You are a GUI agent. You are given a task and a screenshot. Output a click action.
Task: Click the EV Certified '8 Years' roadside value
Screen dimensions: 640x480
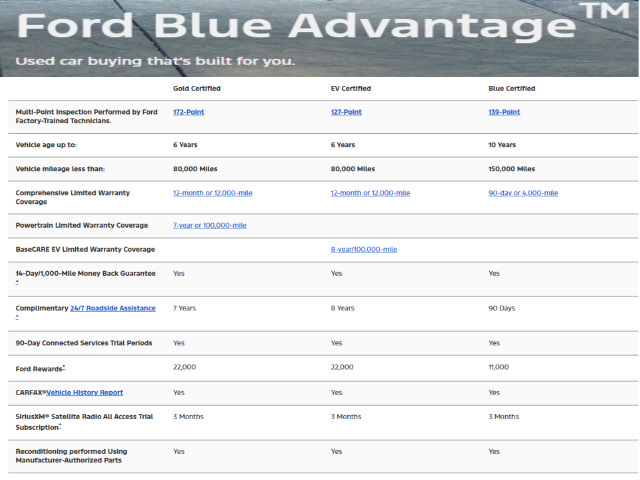point(342,308)
